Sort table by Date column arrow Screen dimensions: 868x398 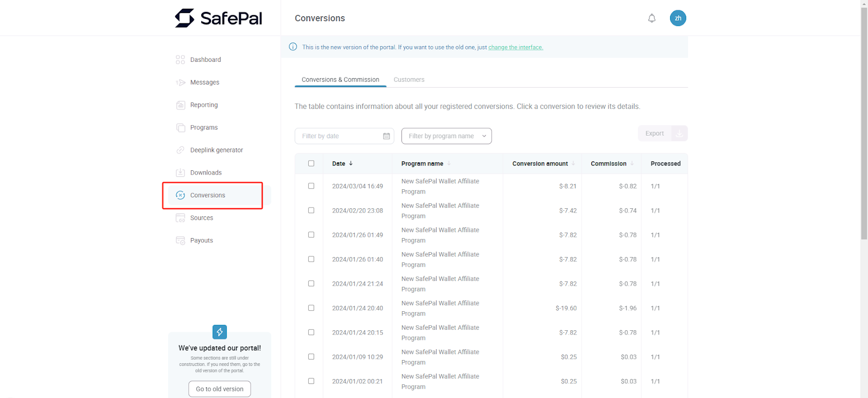tap(351, 163)
